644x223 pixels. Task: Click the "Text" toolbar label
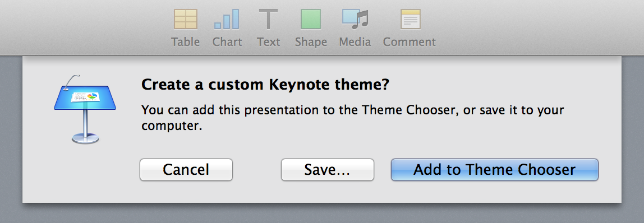coord(269,42)
